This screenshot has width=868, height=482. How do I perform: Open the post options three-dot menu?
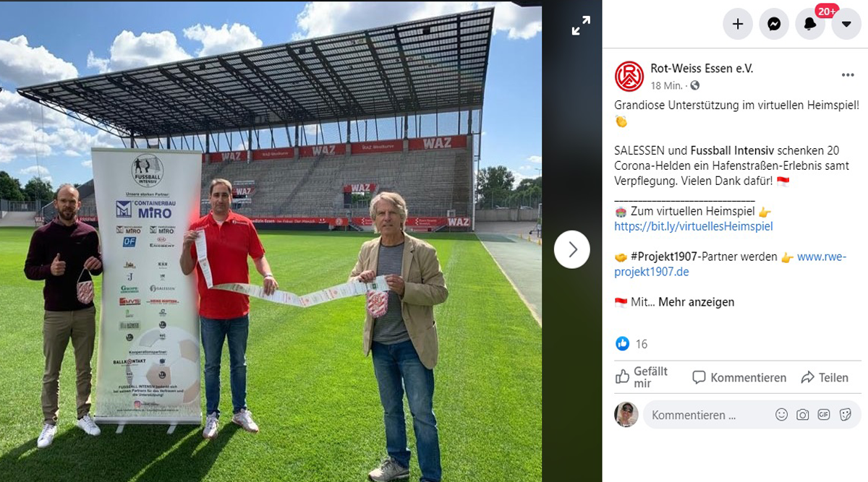(848, 75)
